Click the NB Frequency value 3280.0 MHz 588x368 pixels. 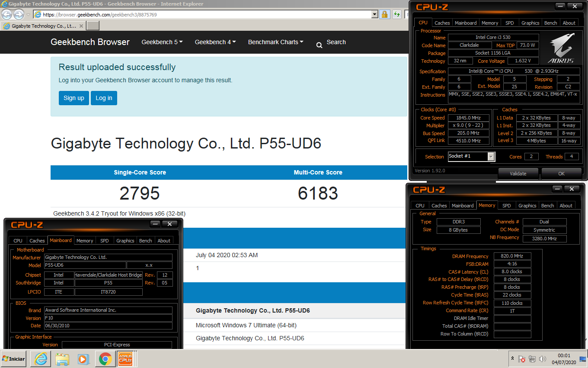pos(544,239)
